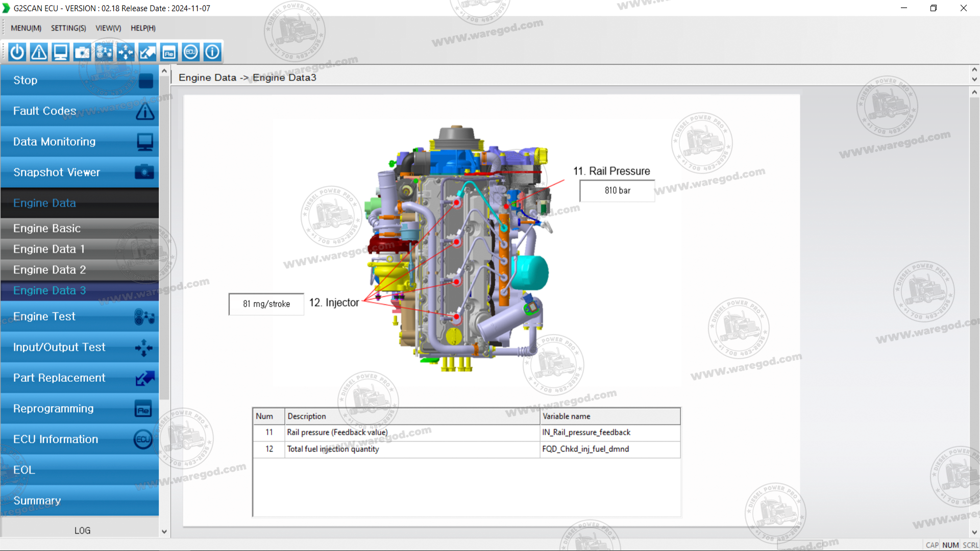Open the Summary sidebar button
The image size is (980, 551).
coord(79,500)
